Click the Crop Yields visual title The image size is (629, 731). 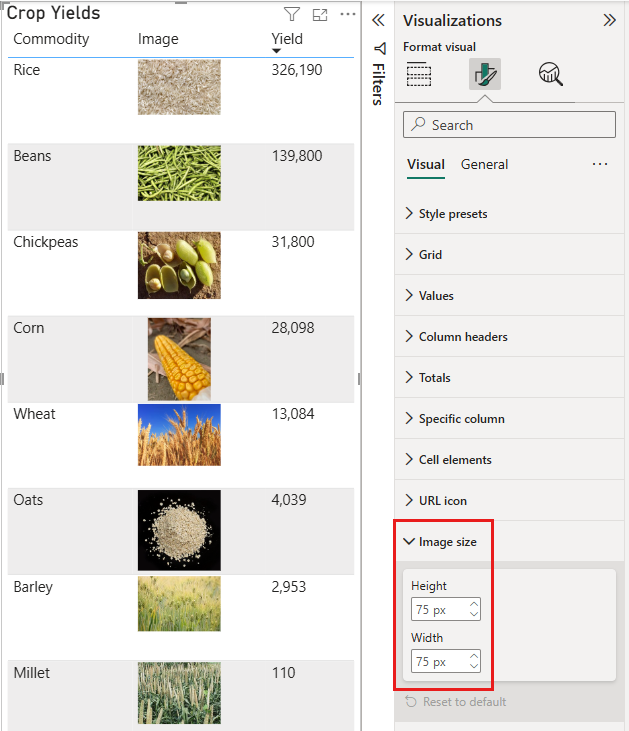pos(54,13)
